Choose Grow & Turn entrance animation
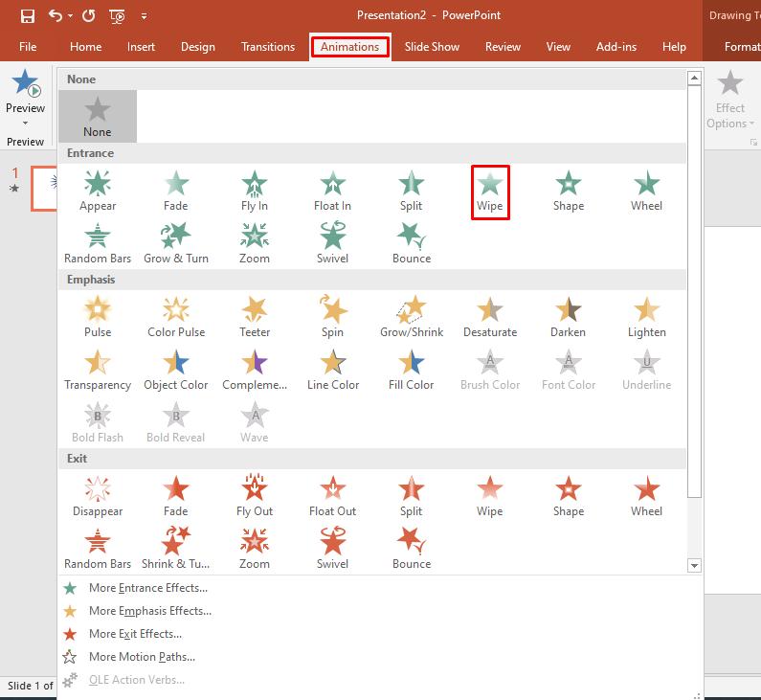Viewport: 761px width, 700px height. 176,243
